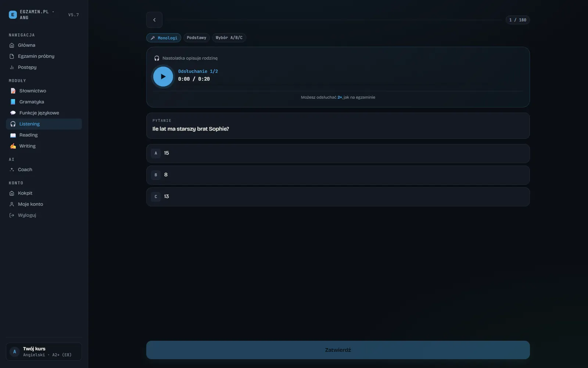Viewport: 588px width, 368px height.
Task: Go back with the chevron-left button
Action: coord(154,20)
